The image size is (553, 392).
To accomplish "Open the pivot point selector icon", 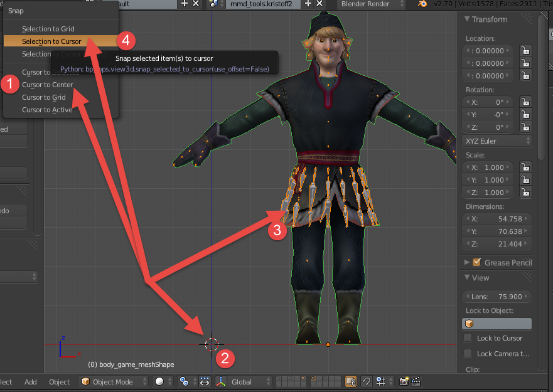I will 186,381.
